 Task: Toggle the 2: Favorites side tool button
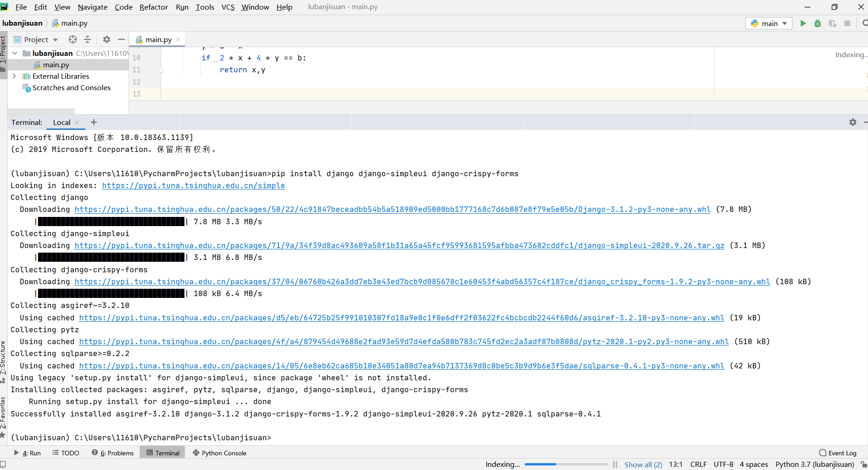[x=3, y=416]
